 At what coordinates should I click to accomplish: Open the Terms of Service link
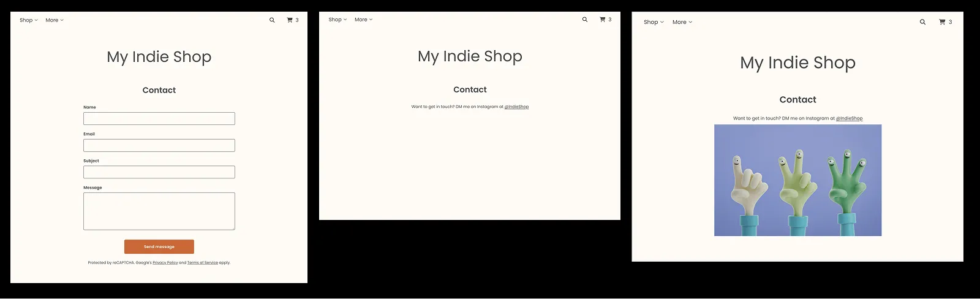point(202,263)
